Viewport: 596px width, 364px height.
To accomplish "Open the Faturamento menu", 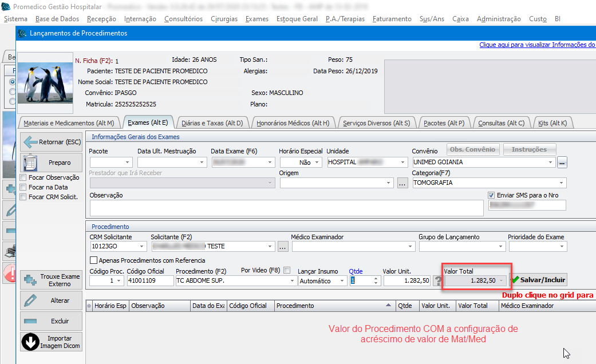I will 392,19.
